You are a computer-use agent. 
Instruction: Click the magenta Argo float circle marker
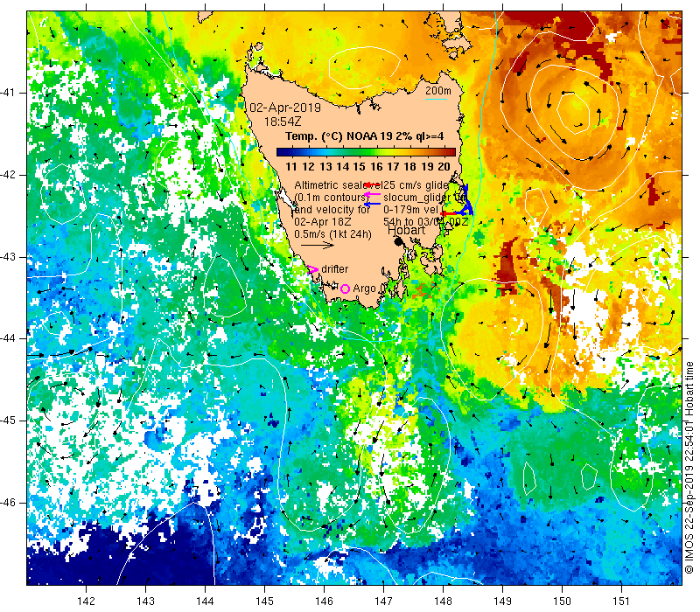point(345,289)
